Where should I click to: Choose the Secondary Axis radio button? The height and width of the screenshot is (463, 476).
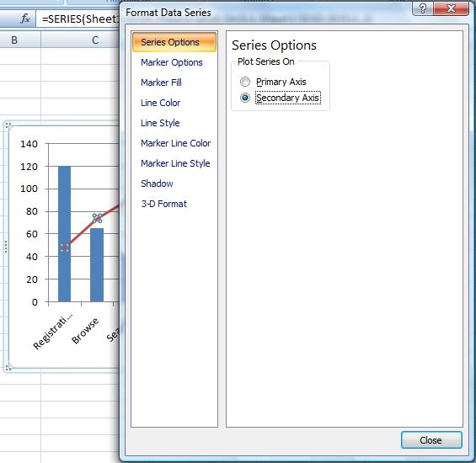coord(245,98)
